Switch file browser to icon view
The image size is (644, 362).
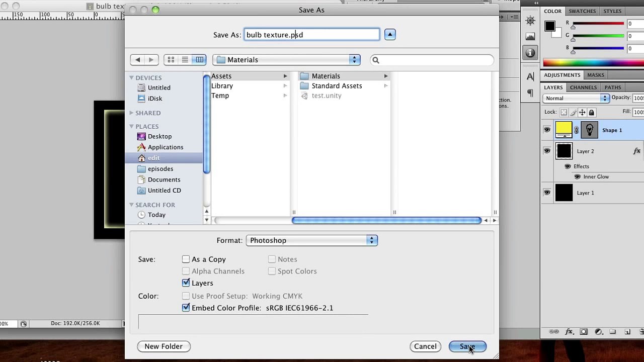[171, 60]
